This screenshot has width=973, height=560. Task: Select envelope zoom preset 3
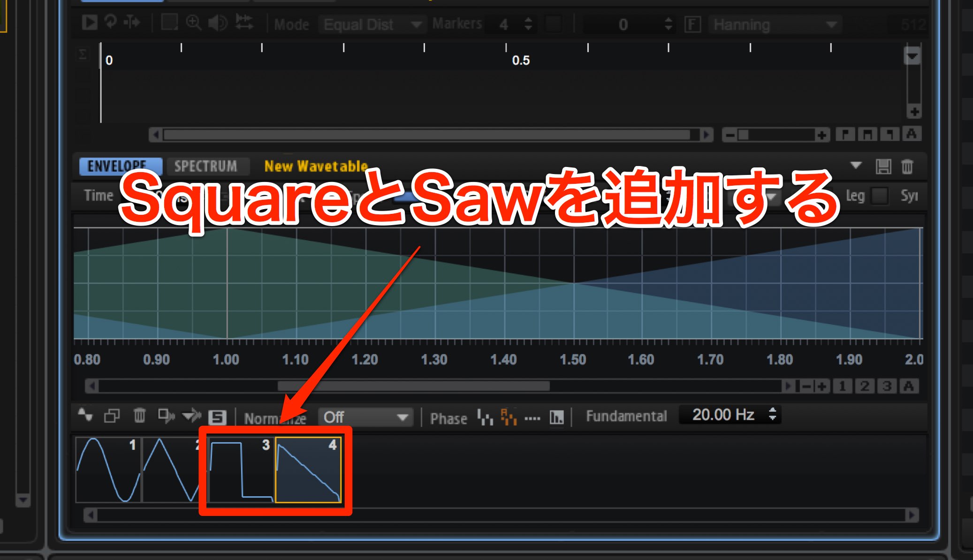[x=887, y=386]
